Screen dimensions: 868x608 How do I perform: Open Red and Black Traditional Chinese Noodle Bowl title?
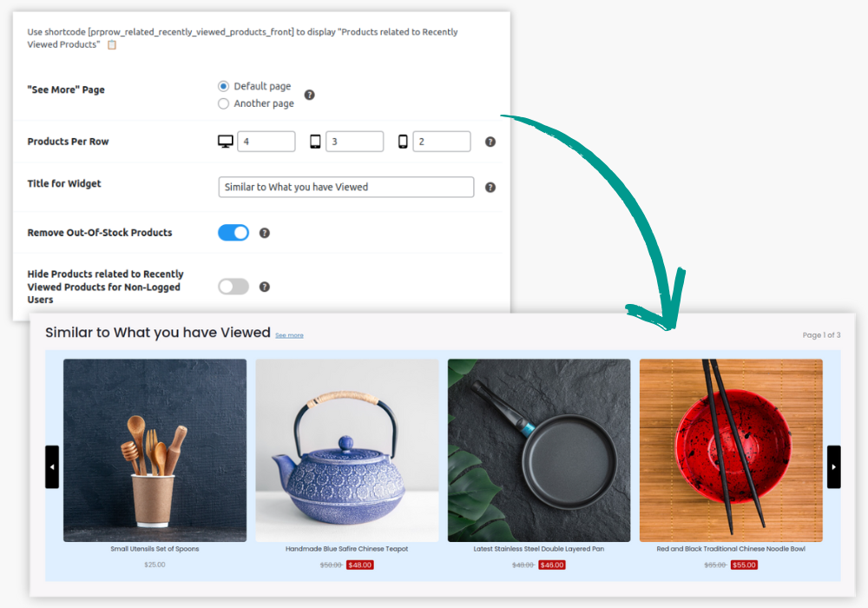tap(731, 549)
